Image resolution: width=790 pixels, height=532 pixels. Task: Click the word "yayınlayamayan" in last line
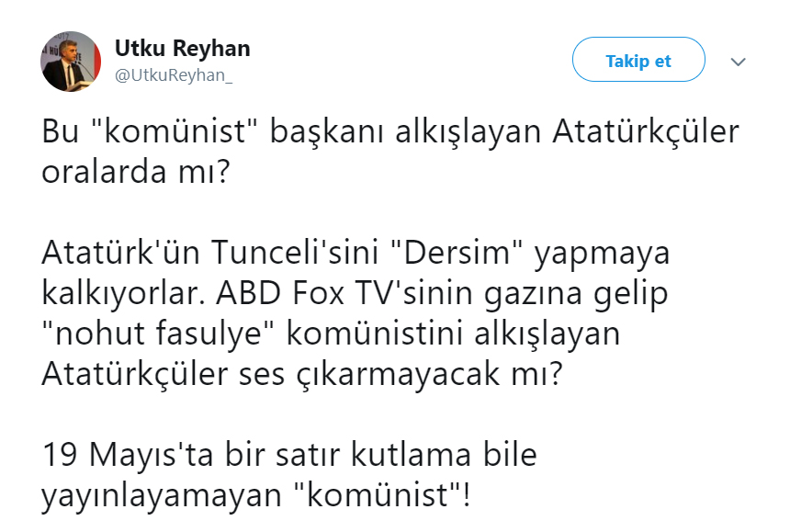pyautogui.click(x=160, y=496)
